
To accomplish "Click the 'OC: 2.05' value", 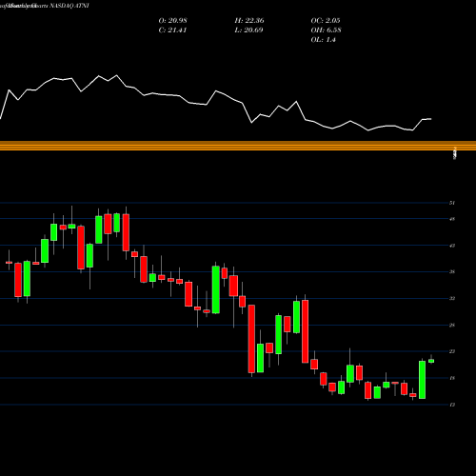I will point(326,21).
